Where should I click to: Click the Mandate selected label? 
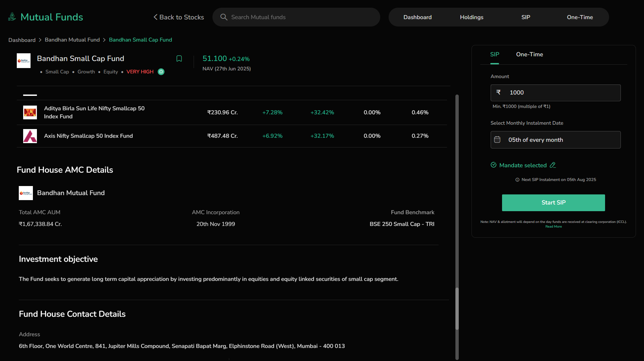click(523, 165)
